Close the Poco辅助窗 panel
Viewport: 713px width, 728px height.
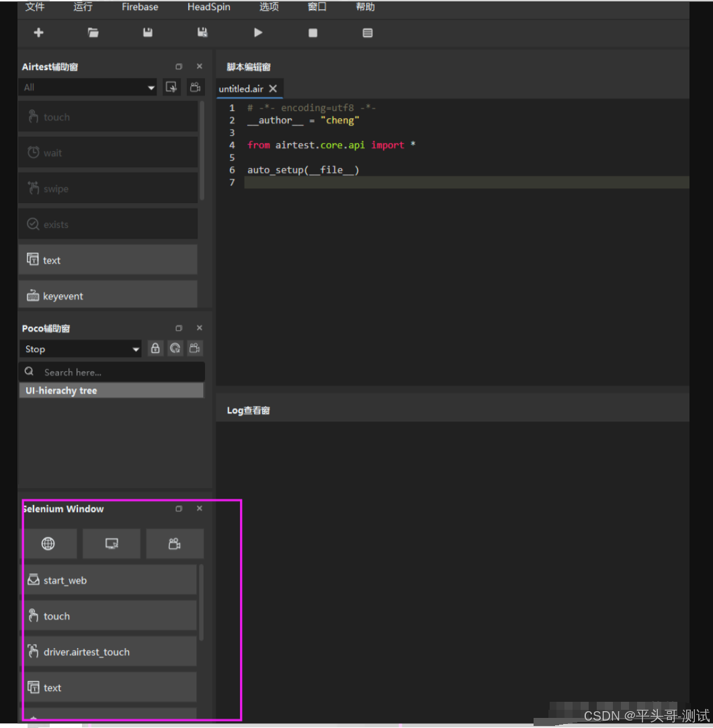(x=200, y=328)
